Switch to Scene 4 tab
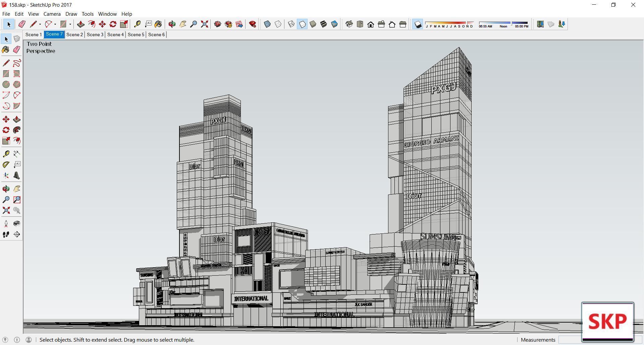 click(x=115, y=34)
